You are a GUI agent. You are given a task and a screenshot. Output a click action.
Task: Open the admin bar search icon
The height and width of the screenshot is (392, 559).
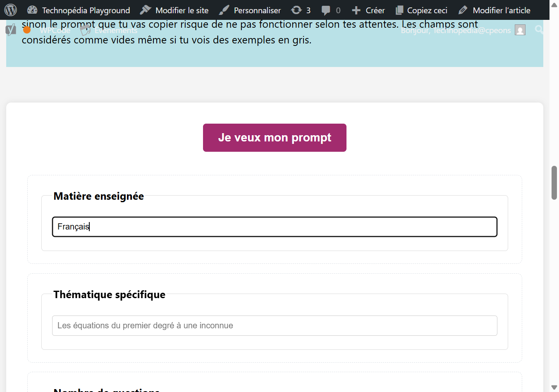539,29
